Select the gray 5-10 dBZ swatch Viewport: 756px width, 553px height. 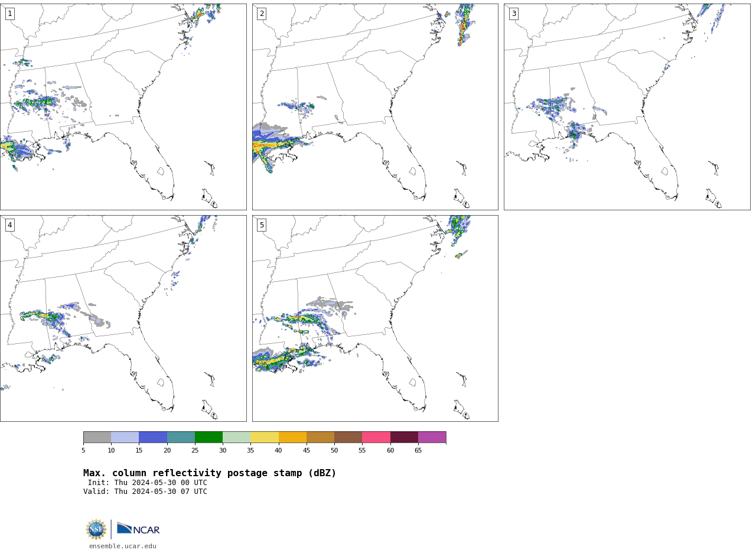click(97, 437)
